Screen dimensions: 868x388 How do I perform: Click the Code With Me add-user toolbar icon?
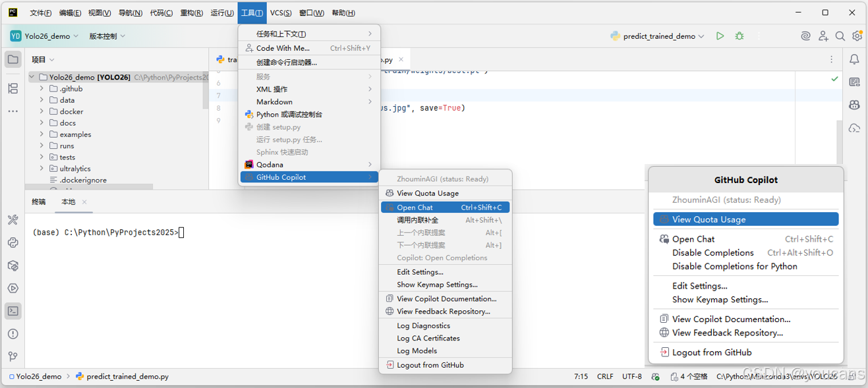823,36
